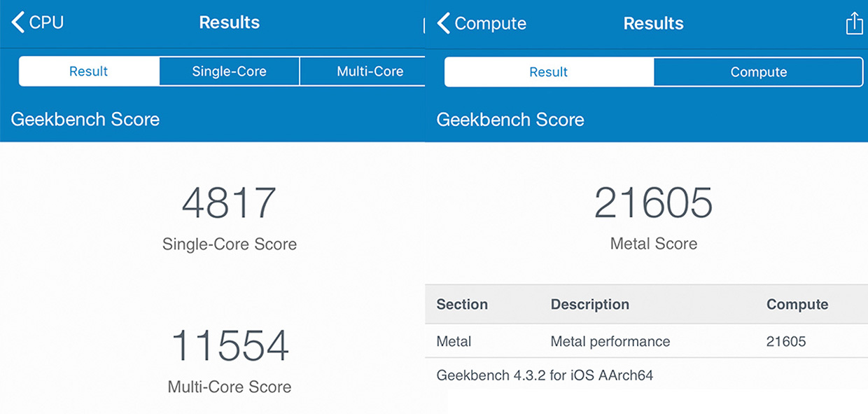
Task: Select the Result tab in CPU results
Action: pos(89,71)
